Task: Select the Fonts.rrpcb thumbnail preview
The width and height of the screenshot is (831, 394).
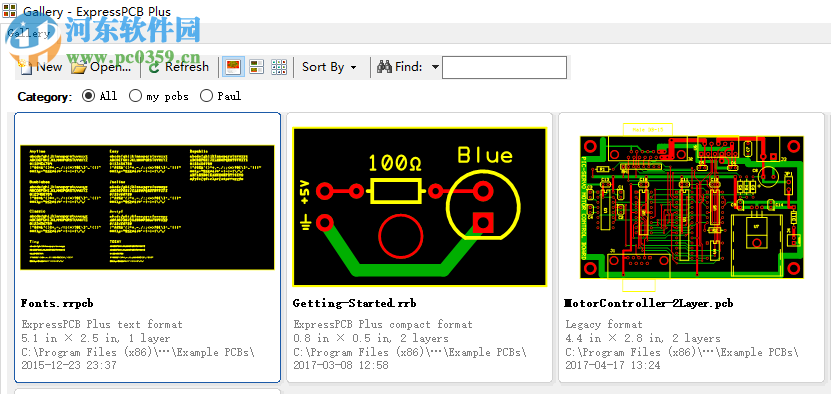Action: tap(147, 207)
